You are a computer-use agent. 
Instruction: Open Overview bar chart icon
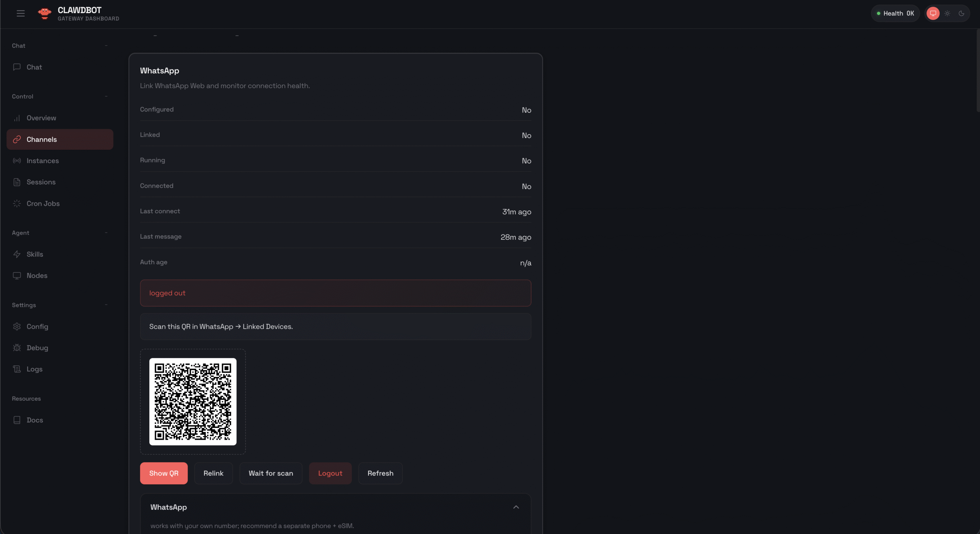pos(17,118)
